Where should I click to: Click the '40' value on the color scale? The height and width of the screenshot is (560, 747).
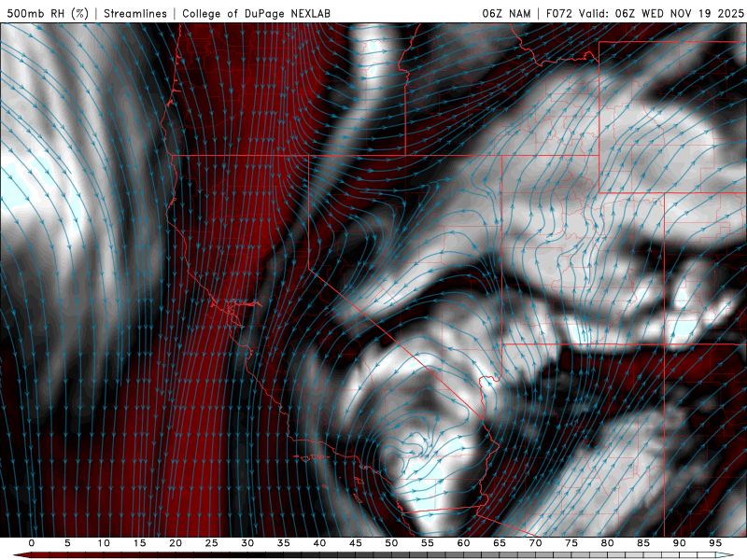319,543
